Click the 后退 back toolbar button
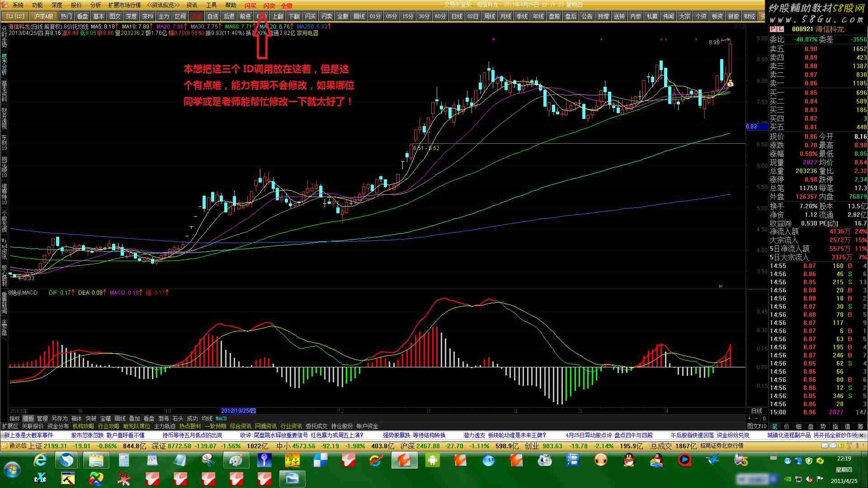 pos(229,16)
